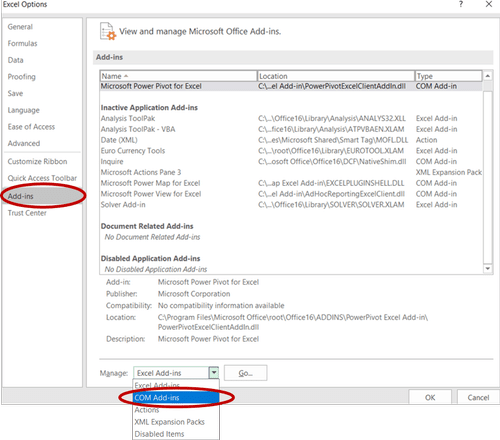Open the Manage dropdown arrow
The width and height of the screenshot is (500, 440).
(214, 373)
